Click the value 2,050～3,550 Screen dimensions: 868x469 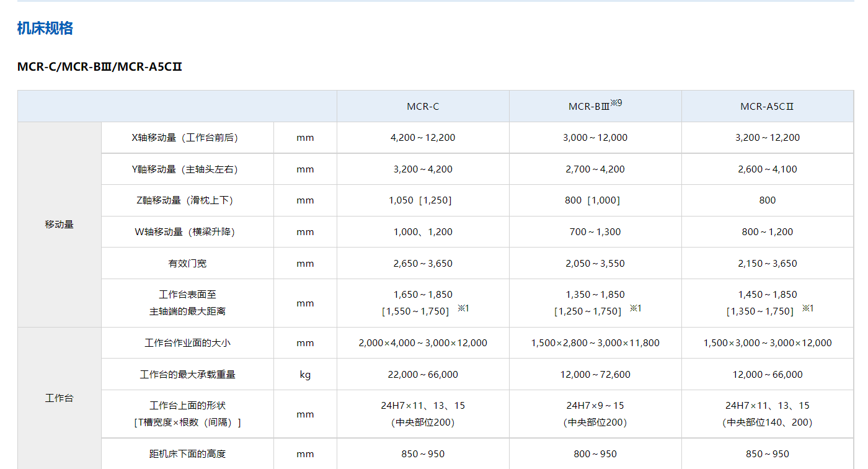pos(595,263)
